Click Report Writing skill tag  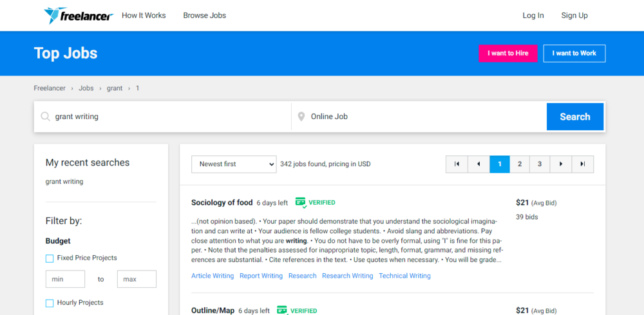click(x=261, y=276)
